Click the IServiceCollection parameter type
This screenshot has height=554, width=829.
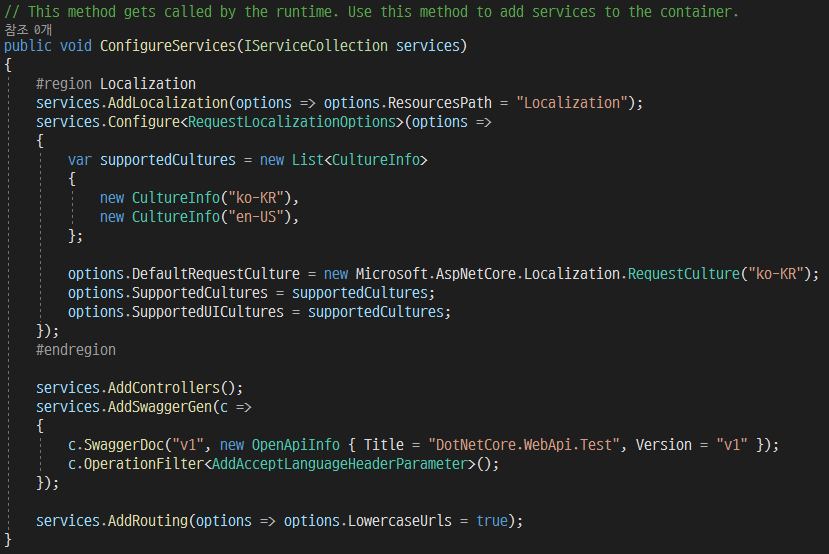coord(316,46)
